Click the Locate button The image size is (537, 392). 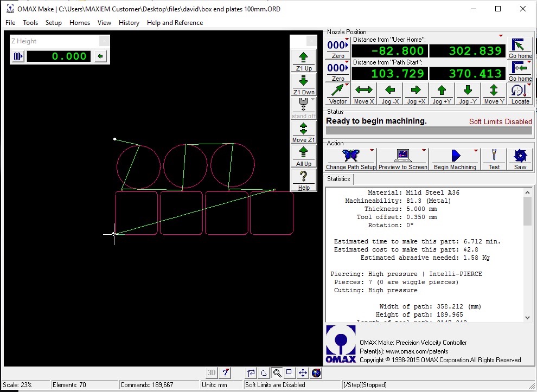click(x=520, y=94)
